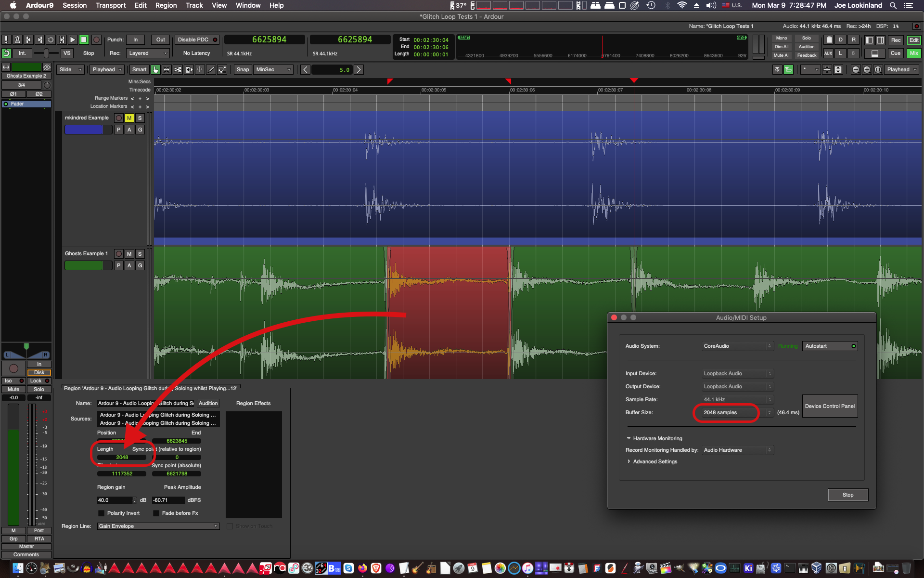
Task: Click the zoom in plus icon
Action: 867,70
